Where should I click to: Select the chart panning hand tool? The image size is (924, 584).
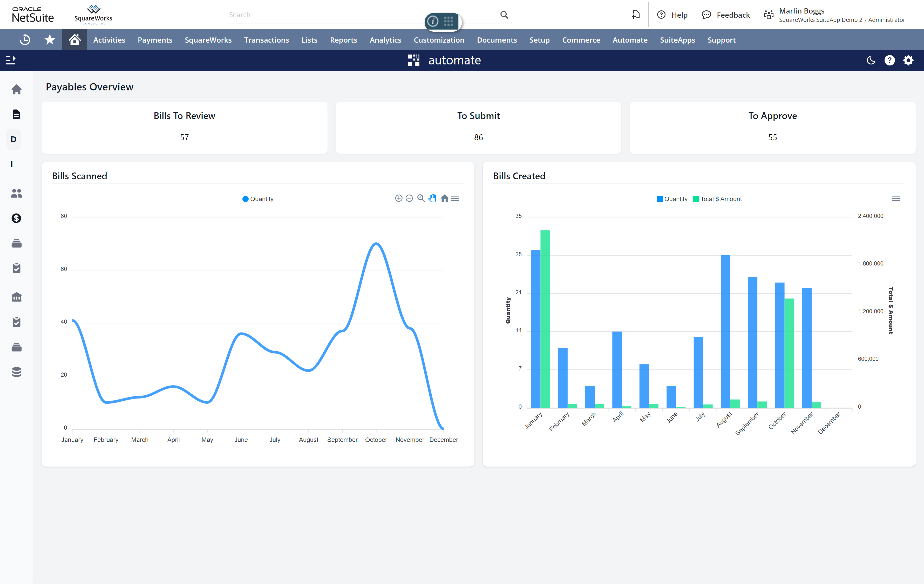(x=432, y=198)
